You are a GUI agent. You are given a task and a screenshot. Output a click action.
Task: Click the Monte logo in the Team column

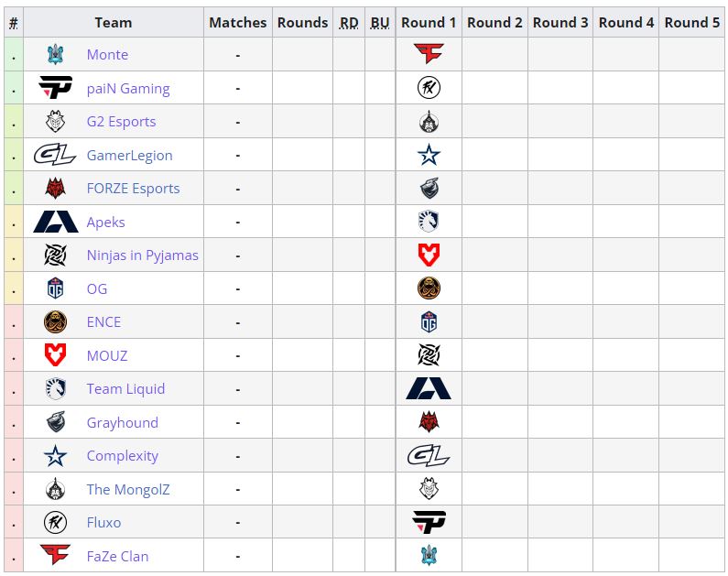55,55
